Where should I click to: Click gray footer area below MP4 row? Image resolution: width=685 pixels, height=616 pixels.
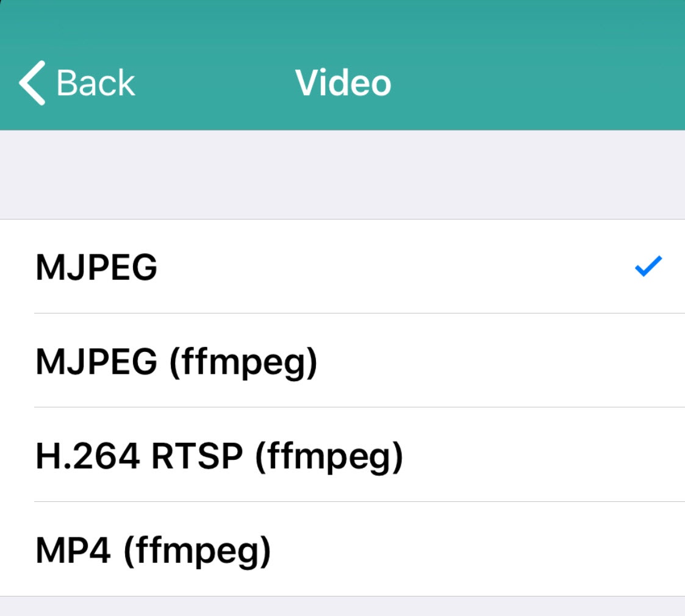(x=342, y=606)
